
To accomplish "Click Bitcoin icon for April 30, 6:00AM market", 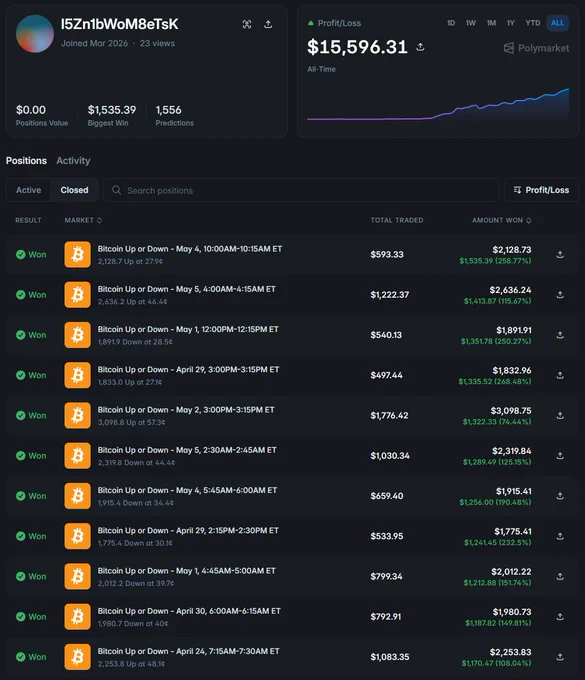I will (78, 617).
